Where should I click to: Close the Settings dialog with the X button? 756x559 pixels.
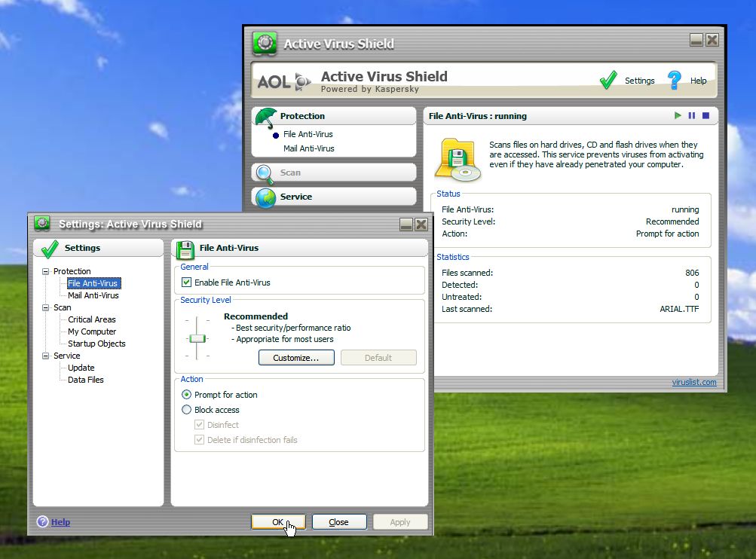coord(421,224)
